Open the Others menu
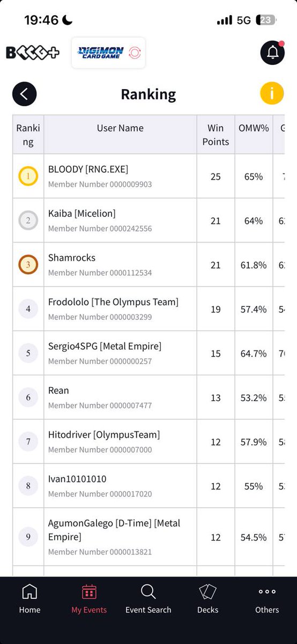 (267, 599)
